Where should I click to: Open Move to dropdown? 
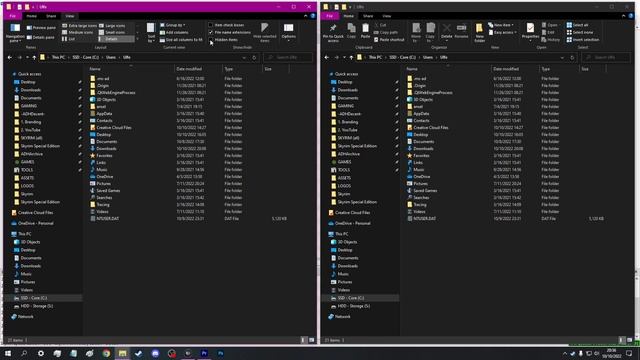point(416,33)
